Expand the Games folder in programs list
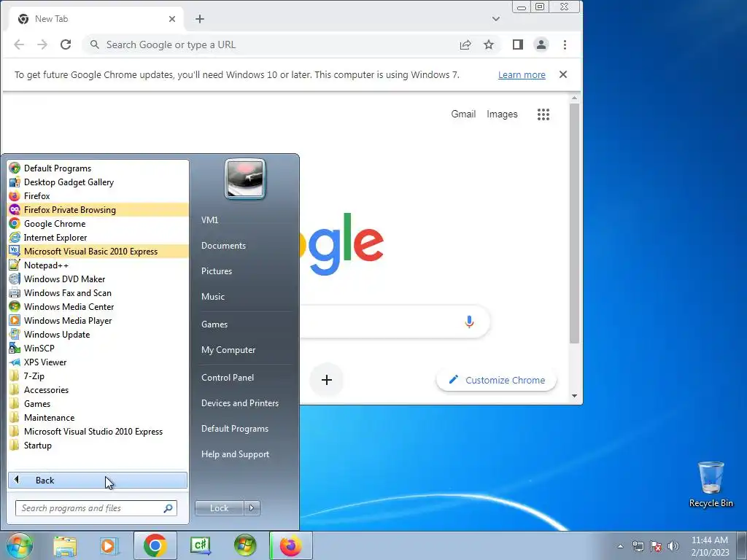Screen dimensions: 747x560 point(98,403)
